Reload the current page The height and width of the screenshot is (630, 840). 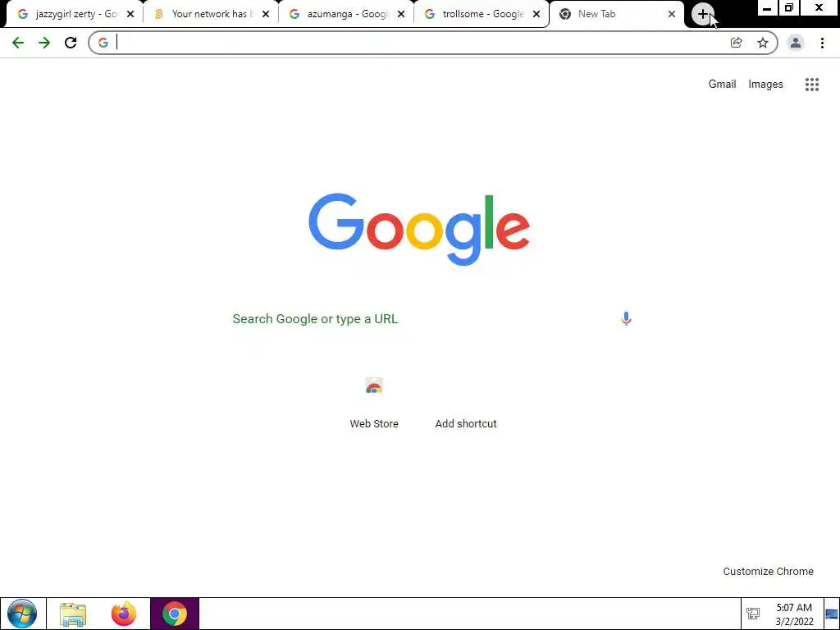coord(71,43)
